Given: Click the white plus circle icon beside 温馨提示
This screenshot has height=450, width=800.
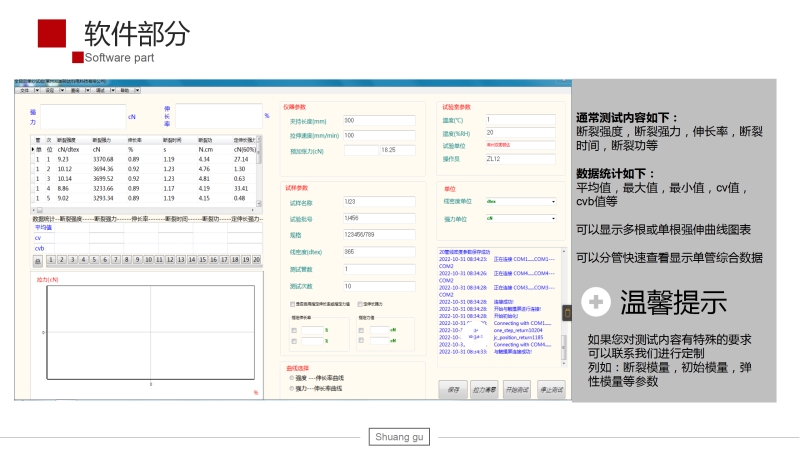Looking at the screenshot, I should click(597, 301).
